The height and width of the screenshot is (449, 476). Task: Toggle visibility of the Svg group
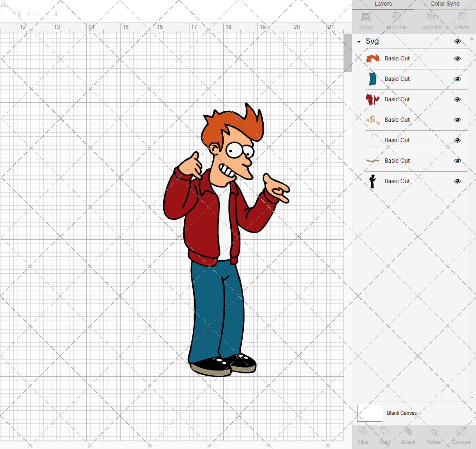(x=457, y=41)
